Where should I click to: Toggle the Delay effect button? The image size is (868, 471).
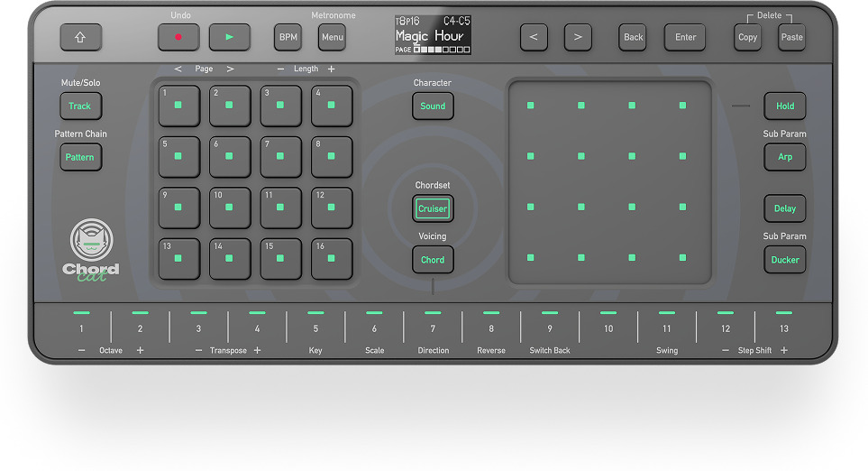[784, 208]
